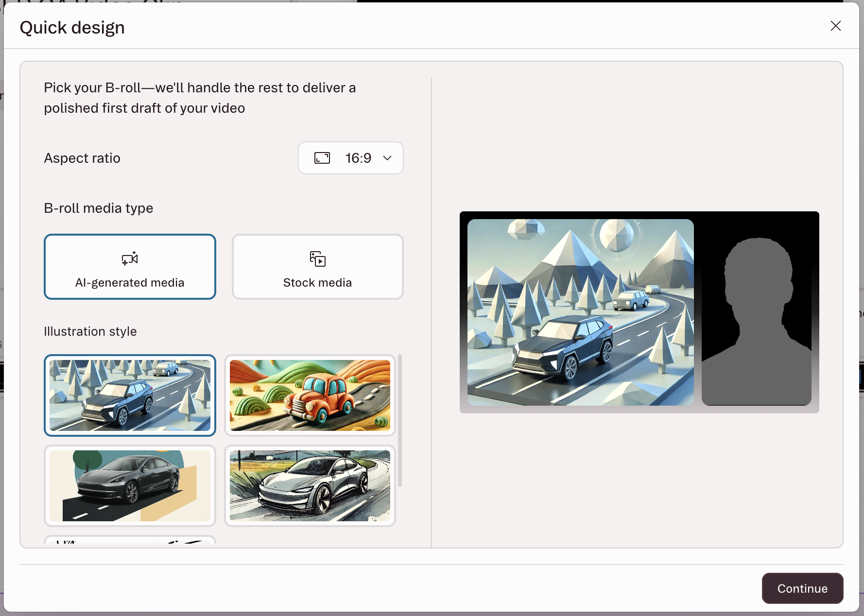864x616 pixels.
Task: Choose the paper collage black sedan style
Action: coord(130,485)
